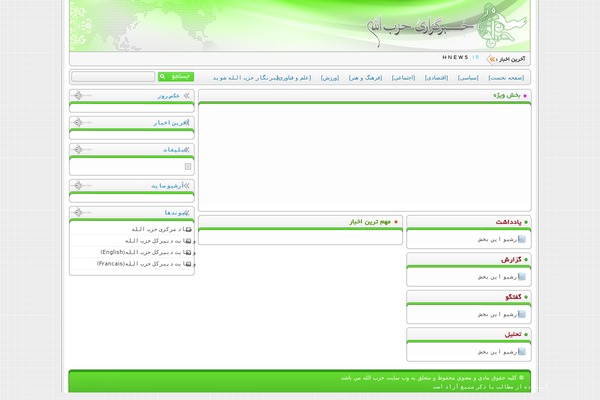Viewport: 600px width, 400px height.
Task: Open the تبلیغات sidebar heading
Action: (175, 150)
